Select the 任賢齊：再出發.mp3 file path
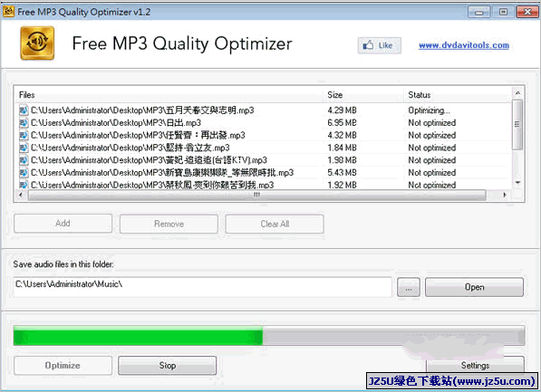The image size is (541, 392). coord(138,135)
